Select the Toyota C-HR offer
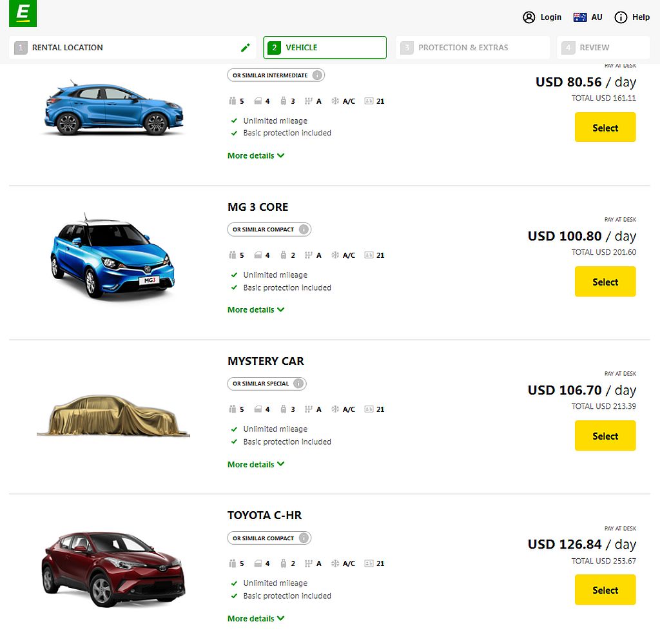The image size is (660, 644). [605, 589]
